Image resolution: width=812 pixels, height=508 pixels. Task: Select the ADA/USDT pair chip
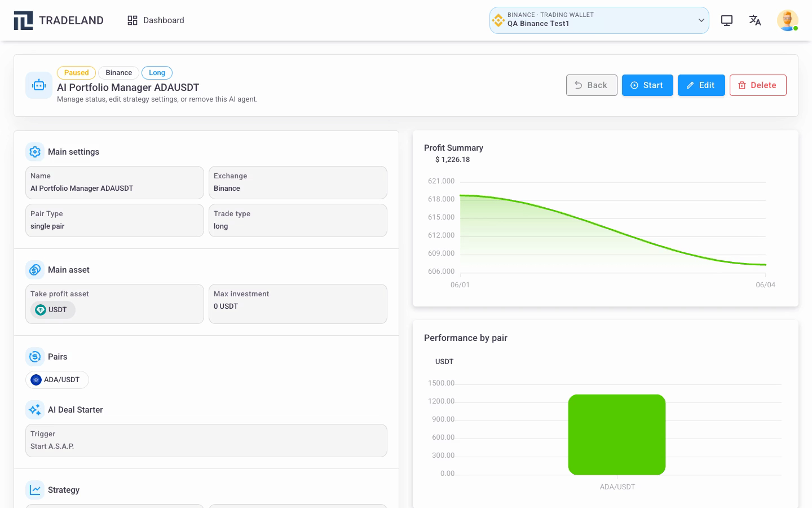coord(57,380)
